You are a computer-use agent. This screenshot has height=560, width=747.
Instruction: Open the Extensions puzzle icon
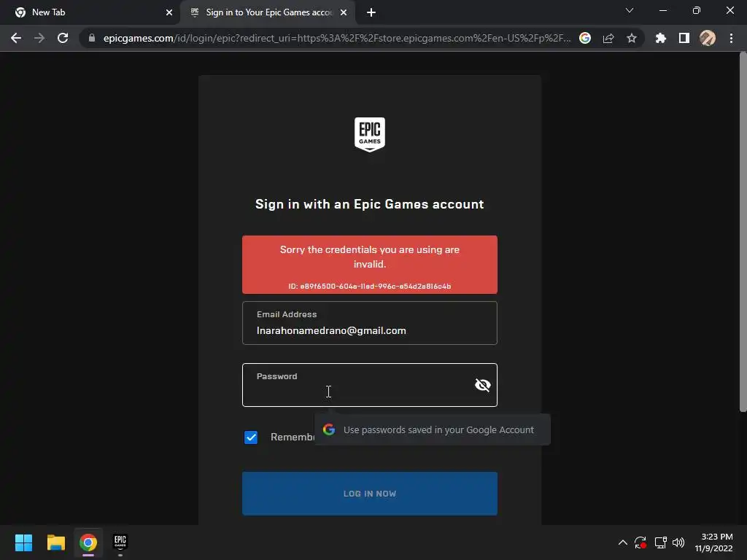[x=660, y=38]
